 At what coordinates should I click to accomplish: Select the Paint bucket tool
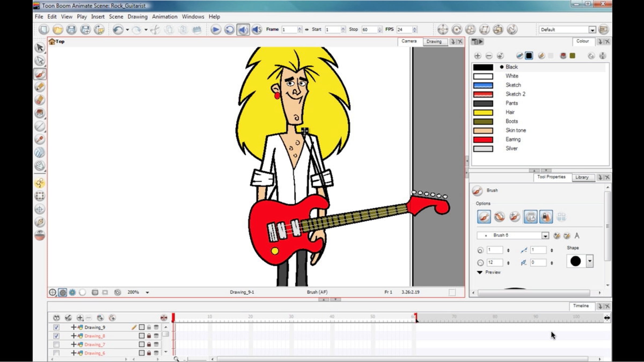coord(40,113)
